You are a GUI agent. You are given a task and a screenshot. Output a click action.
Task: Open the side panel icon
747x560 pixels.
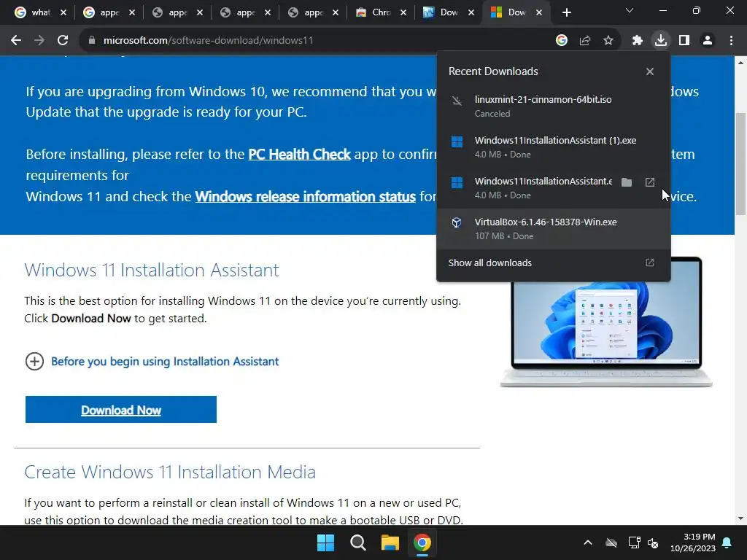click(x=684, y=41)
